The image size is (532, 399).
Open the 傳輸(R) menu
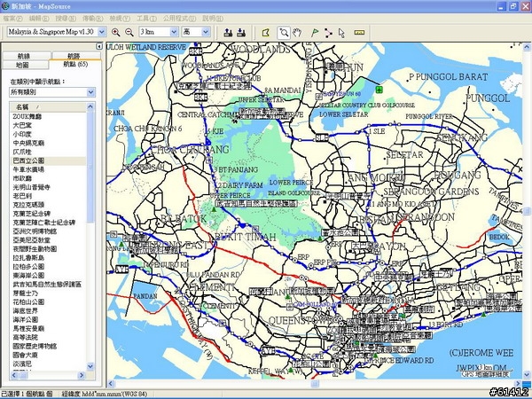coord(92,19)
